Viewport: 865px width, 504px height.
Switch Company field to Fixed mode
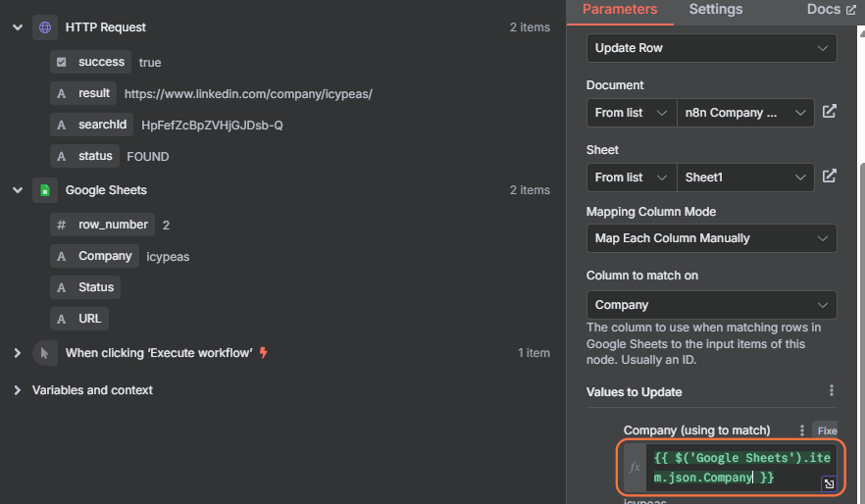pyautogui.click(x=826, y=430)
